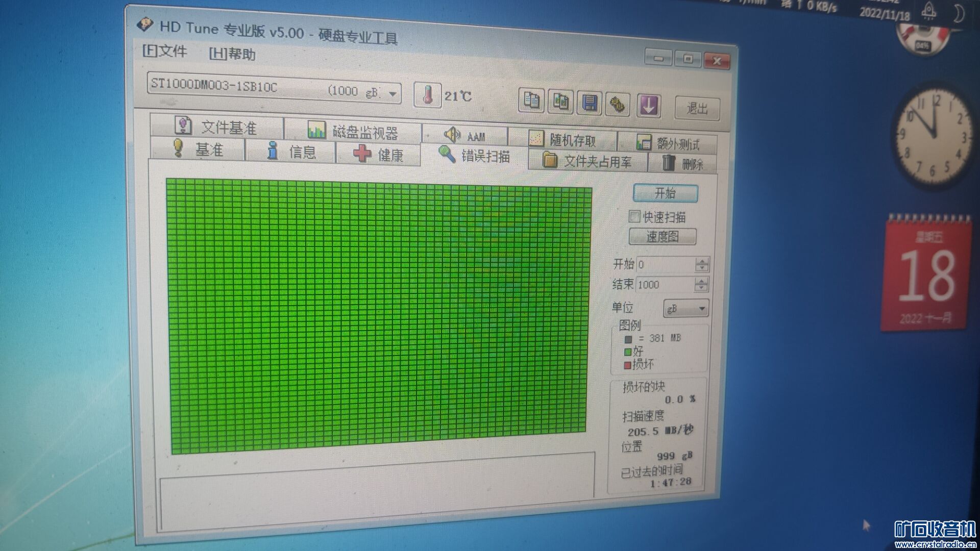The width and height of the screenshot is (980, 551).
Task: Switch to the 随机存取 tab
Action: [x=562, y=139]
